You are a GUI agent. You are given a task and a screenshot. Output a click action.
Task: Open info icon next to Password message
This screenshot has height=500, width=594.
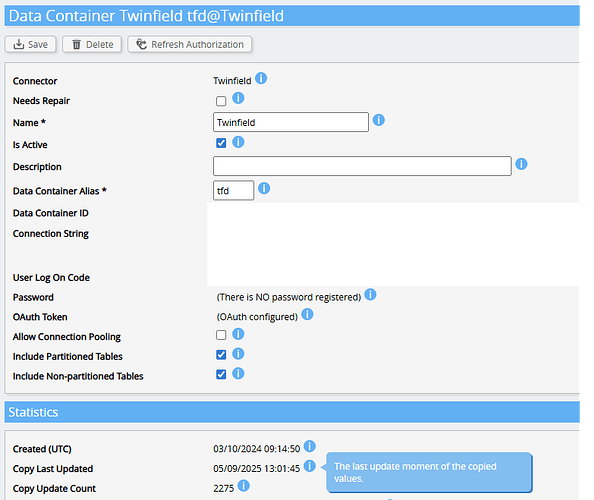point(370,295)
